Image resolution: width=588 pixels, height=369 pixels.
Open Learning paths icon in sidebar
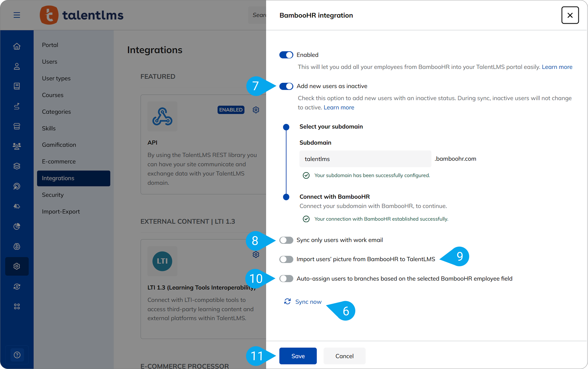(x=17, y=106)
